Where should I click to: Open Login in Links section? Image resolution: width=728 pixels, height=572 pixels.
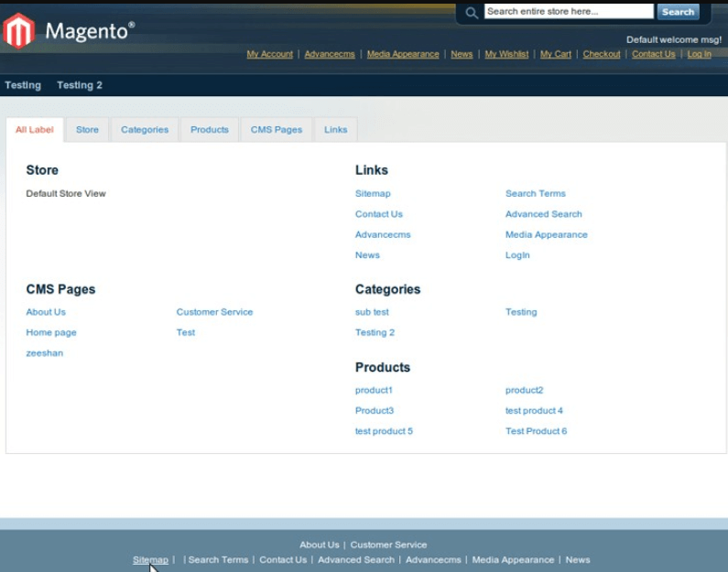click(517, 255)
